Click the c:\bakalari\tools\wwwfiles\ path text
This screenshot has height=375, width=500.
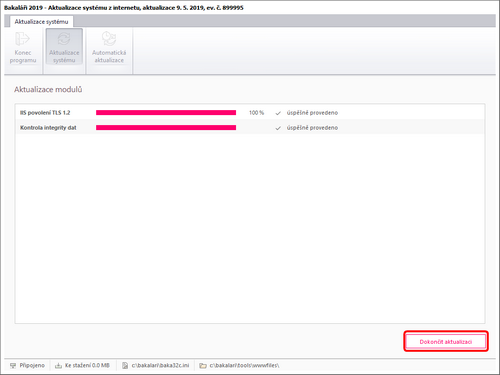coord(244,366)
